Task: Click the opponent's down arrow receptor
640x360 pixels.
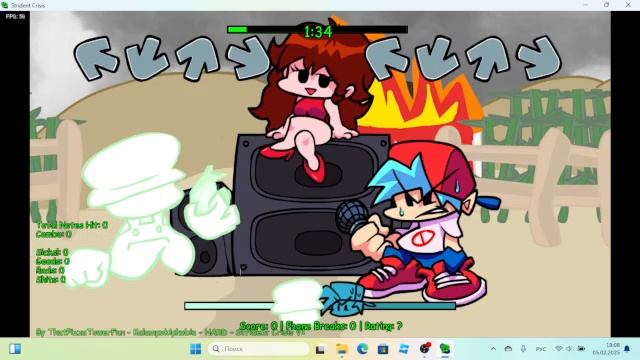Action: tap(147, 58)
